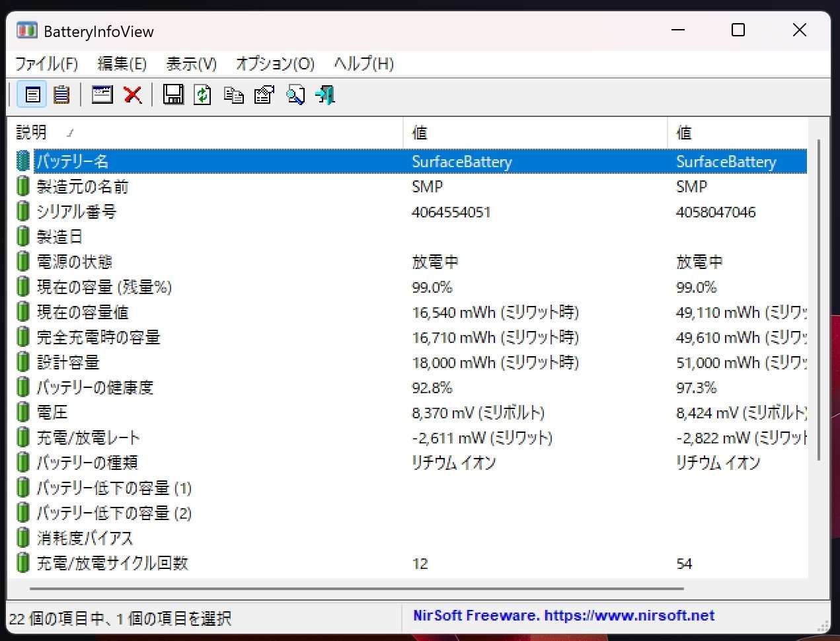Click the red X delete icon
The image size is (840, 641).
point(133,95)
